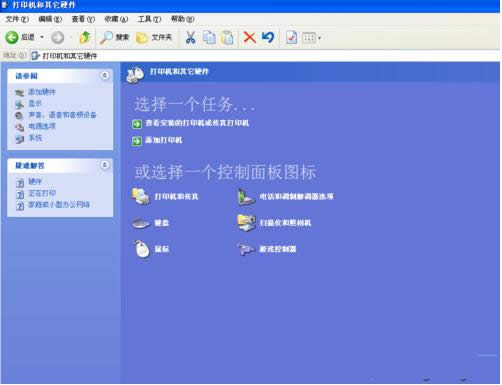Toggle the Folders pane button

click(x=154, y=37)
